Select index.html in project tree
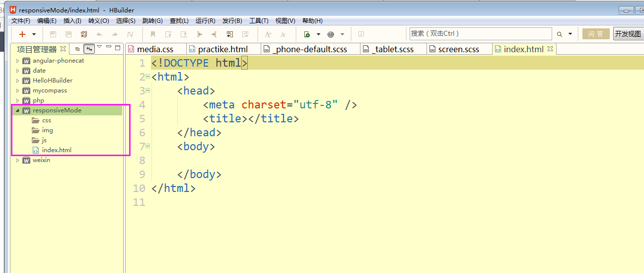The image size is (644, 273). (52, 150)
